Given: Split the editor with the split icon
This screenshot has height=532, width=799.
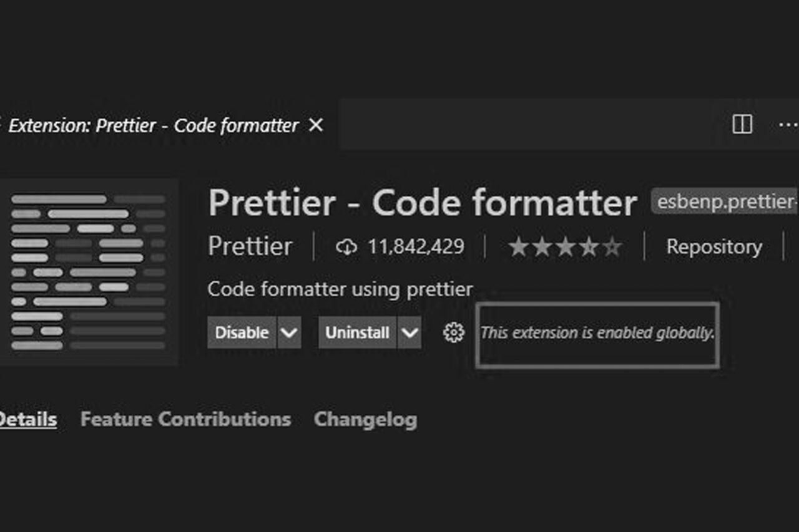Looking at the screenshot, I should click(x=742, y=125).
